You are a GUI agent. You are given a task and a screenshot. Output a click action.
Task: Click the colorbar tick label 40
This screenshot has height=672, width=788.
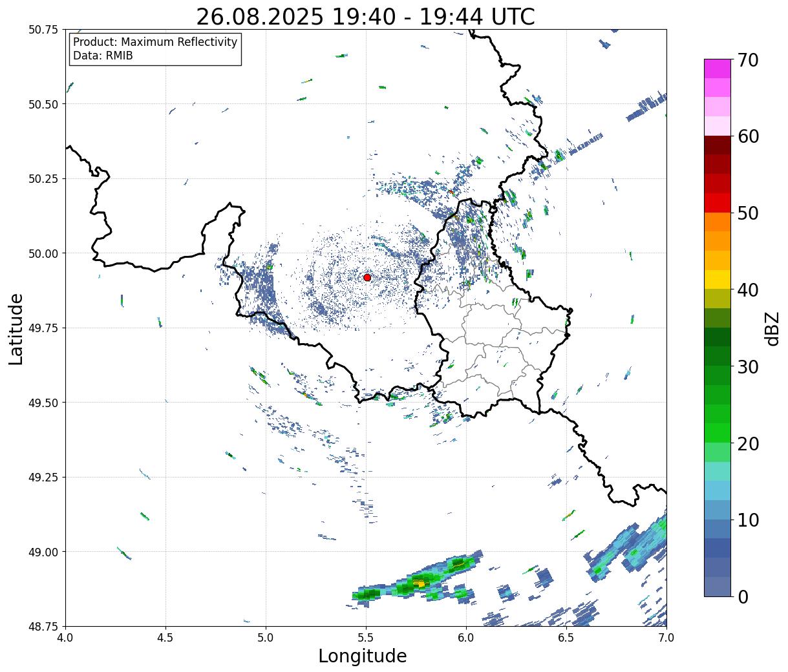tap(747, 290)
